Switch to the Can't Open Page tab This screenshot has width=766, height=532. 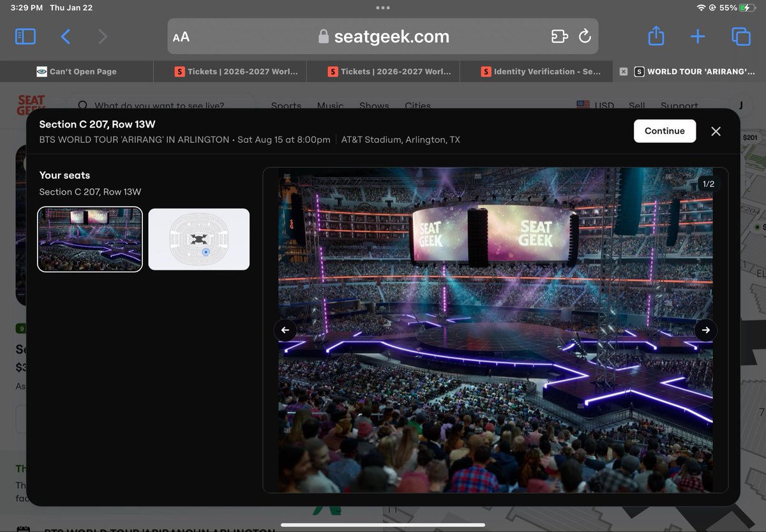tap(77, 71)
